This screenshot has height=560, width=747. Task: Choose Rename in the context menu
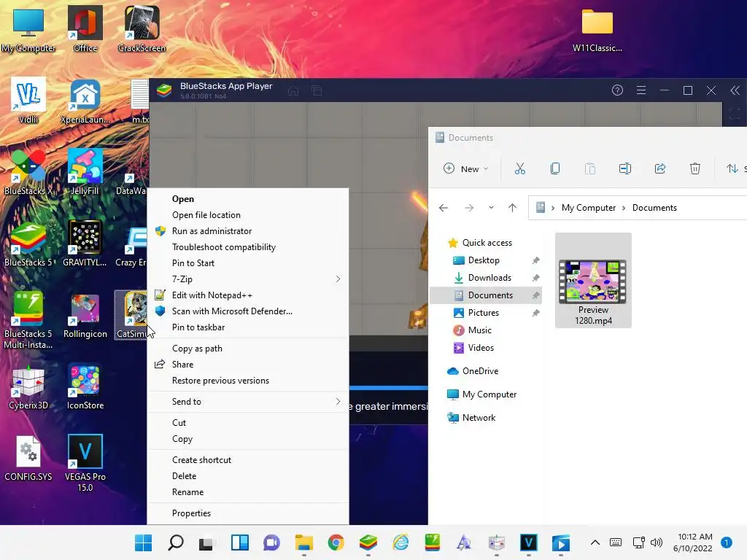tap(248, 492)
